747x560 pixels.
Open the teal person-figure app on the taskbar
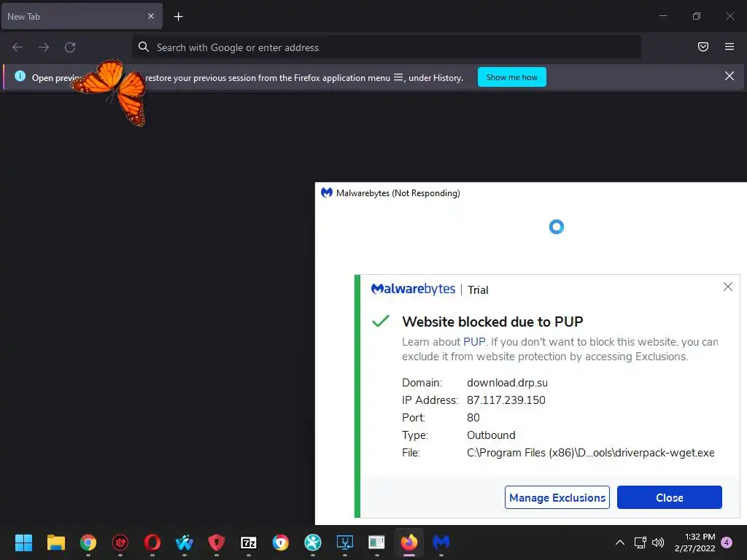coord(313,542)
